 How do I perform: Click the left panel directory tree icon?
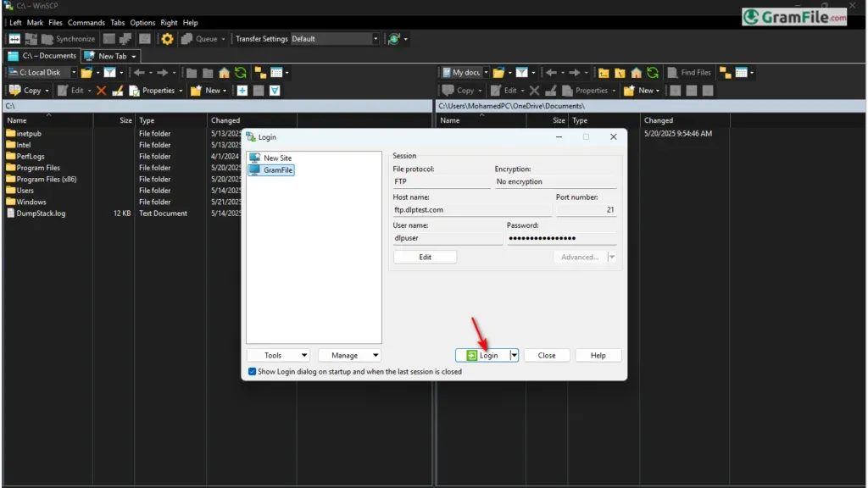click(260, 73)
